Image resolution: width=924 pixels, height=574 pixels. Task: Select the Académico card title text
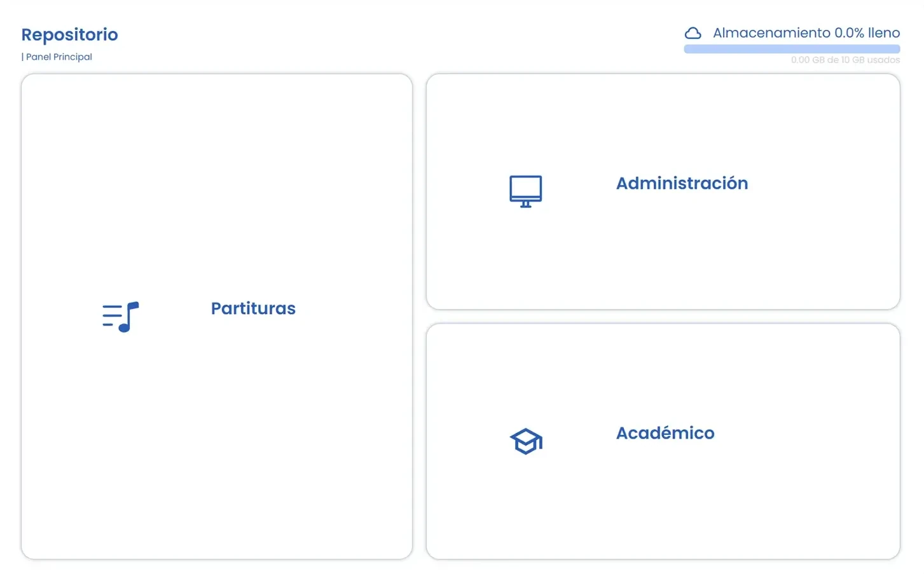(x=665, y=433)
